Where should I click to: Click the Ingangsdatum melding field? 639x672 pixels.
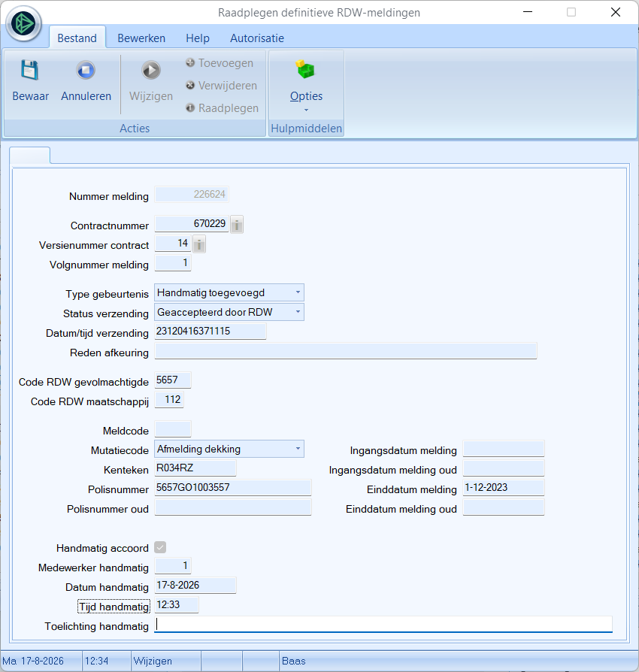click(504, 449)
